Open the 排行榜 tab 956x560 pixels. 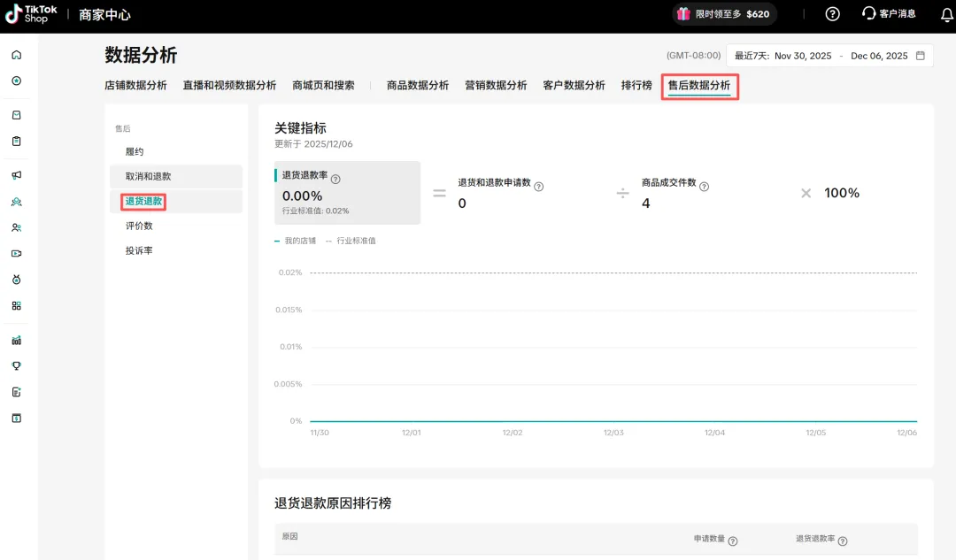tap(636, 86)
